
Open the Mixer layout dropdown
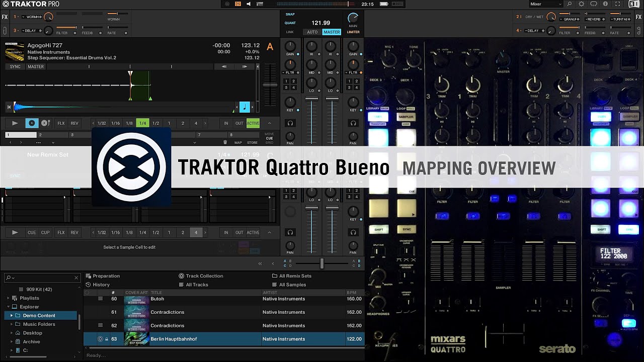pyautogui.click(x=545, y=4)
